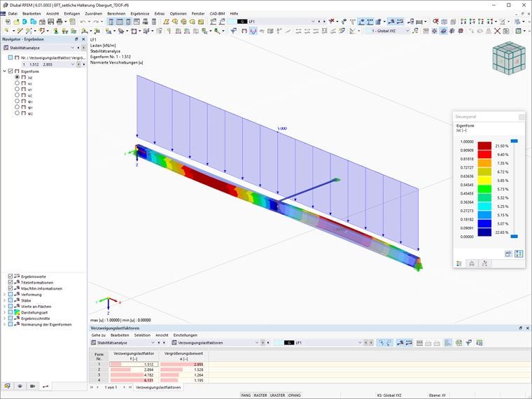Click the dark red color swatch in legend
The width and height of the screenshot is (532, 399).
click(484, 146)
